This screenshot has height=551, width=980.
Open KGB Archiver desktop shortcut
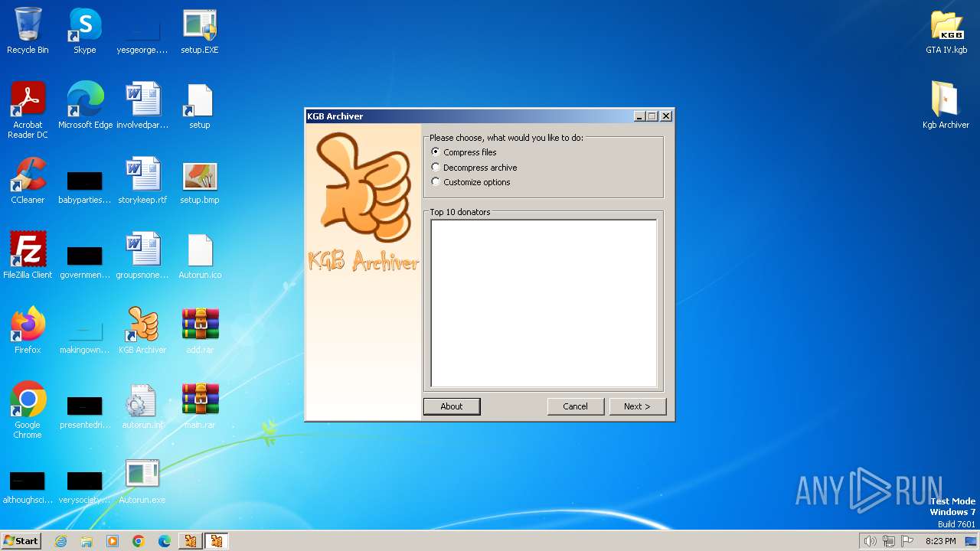[x=142, y=331]
